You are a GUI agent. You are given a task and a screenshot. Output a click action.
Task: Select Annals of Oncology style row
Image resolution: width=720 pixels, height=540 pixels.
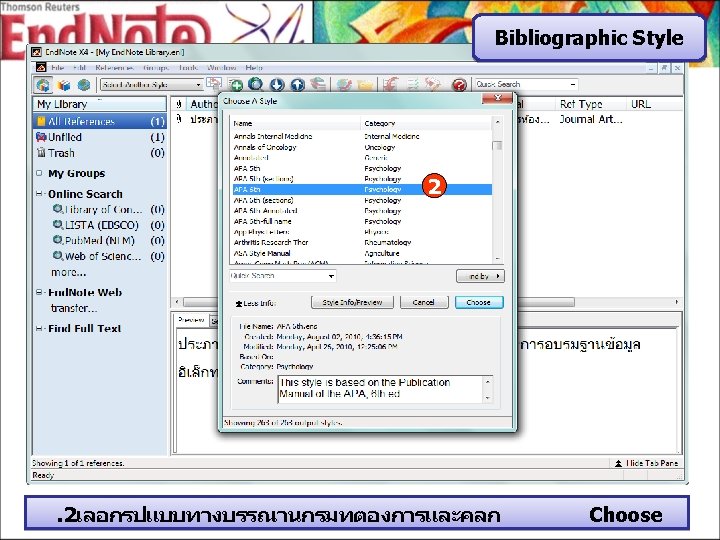(x=361, y=147)
